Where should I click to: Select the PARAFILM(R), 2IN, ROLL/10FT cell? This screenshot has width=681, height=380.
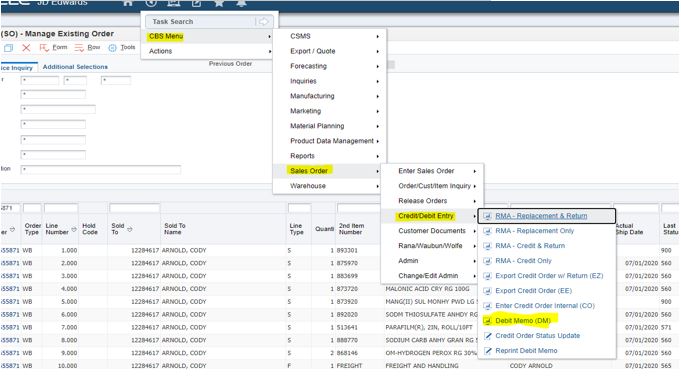[429, 327]
